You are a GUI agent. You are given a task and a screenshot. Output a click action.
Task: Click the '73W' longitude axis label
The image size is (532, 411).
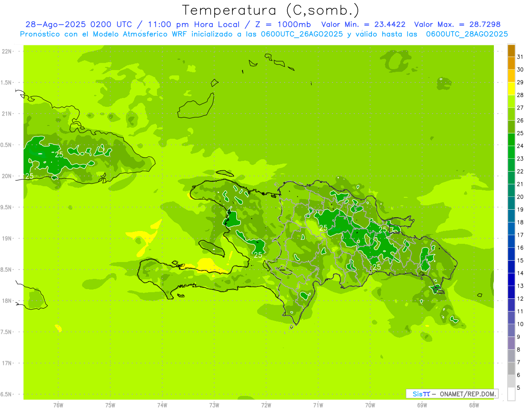[214, 405]
